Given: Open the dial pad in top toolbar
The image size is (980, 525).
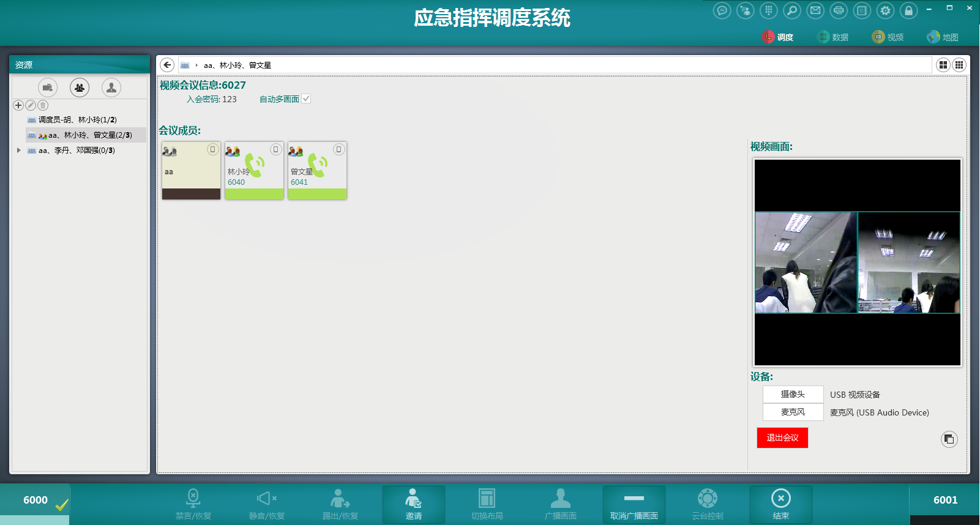Looking at the screenshot, I should click(x=769, y=10).
